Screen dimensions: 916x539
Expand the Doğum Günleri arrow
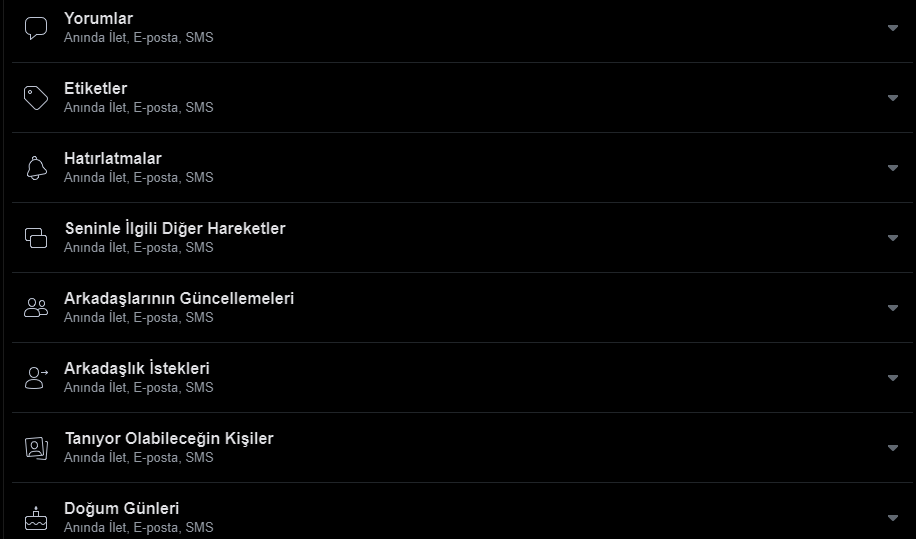click(893, 518)
